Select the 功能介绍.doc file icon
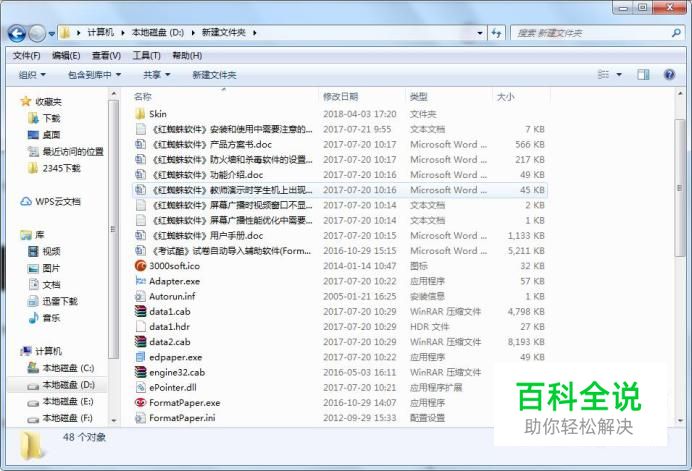 (140, 175)
